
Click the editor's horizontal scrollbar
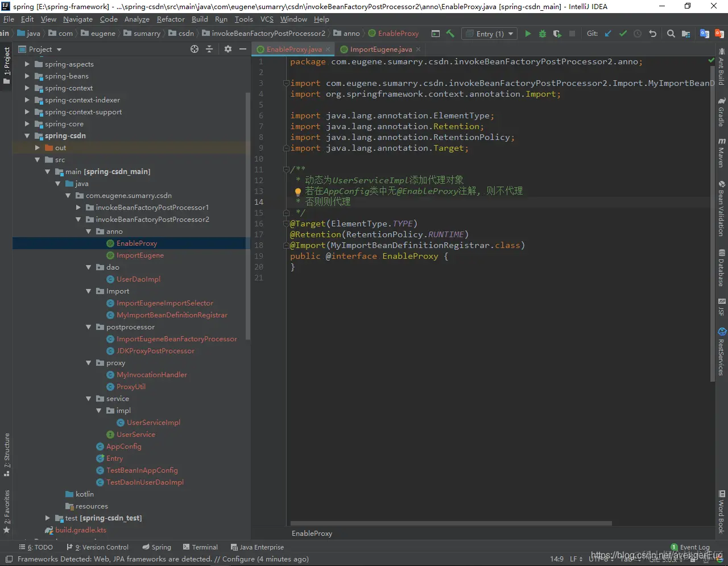coord(451,523)
